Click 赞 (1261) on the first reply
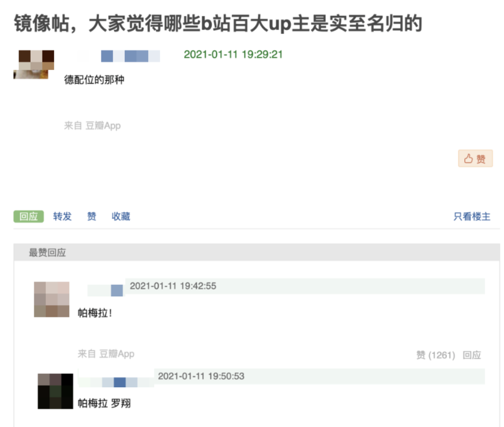This screenshot has width=504, height=427. 436,355
